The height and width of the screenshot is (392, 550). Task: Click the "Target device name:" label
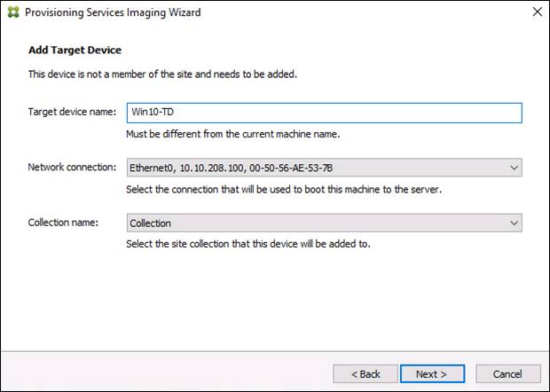[x=73, y=113]
